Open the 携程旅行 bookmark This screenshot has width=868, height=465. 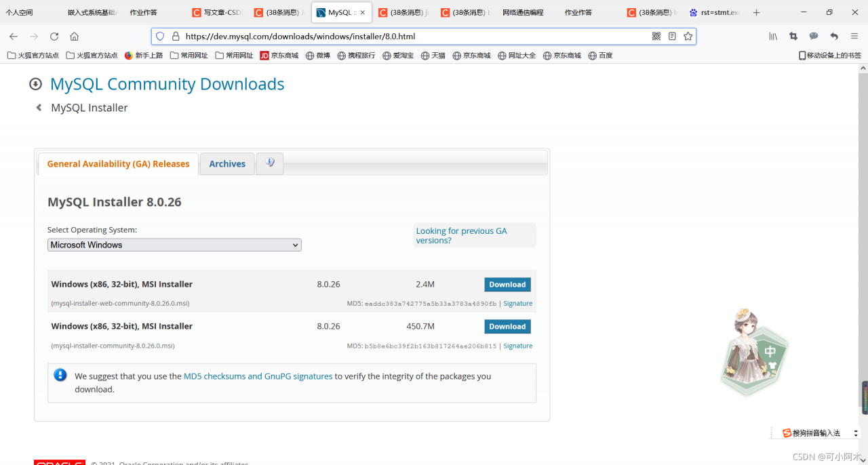pyautogui.click(x=356, y=56)
